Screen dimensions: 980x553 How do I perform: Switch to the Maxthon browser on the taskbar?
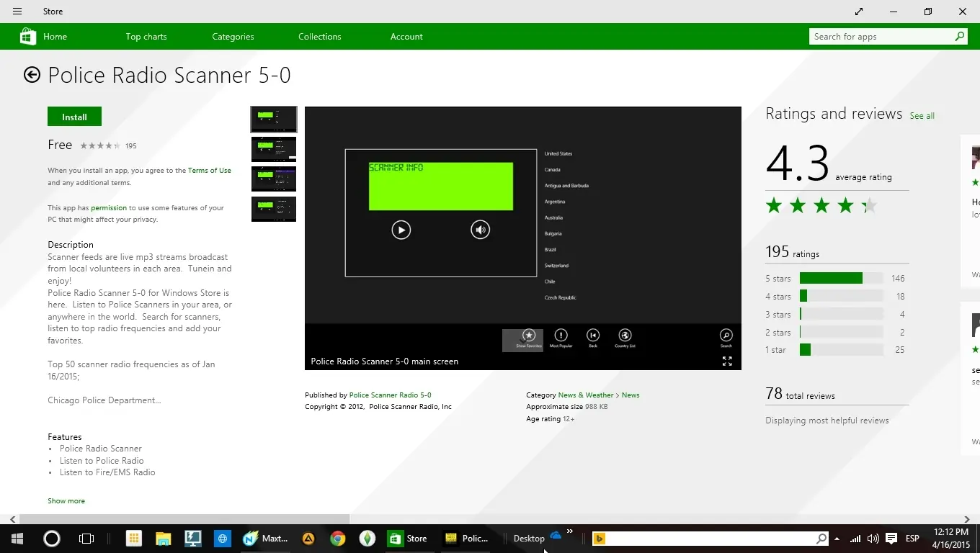265,539
